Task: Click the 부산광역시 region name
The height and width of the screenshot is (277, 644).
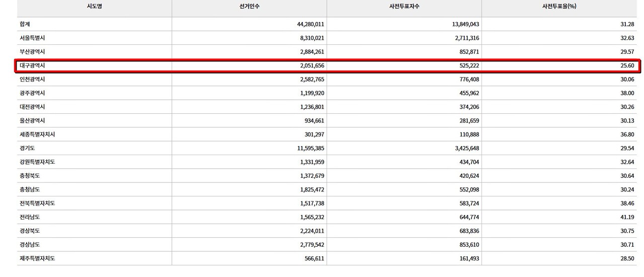Action: coord(33,52)
